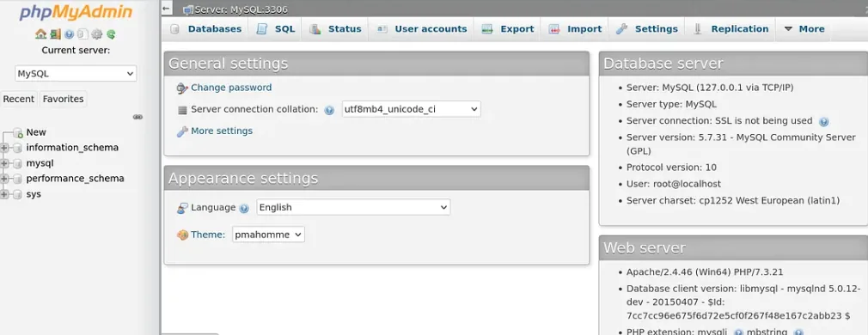Viewport: 868px width, 335px height.
Task: Click the text 'User: root@localhost'
Action: pyautogui.click(x=674, y=184)
